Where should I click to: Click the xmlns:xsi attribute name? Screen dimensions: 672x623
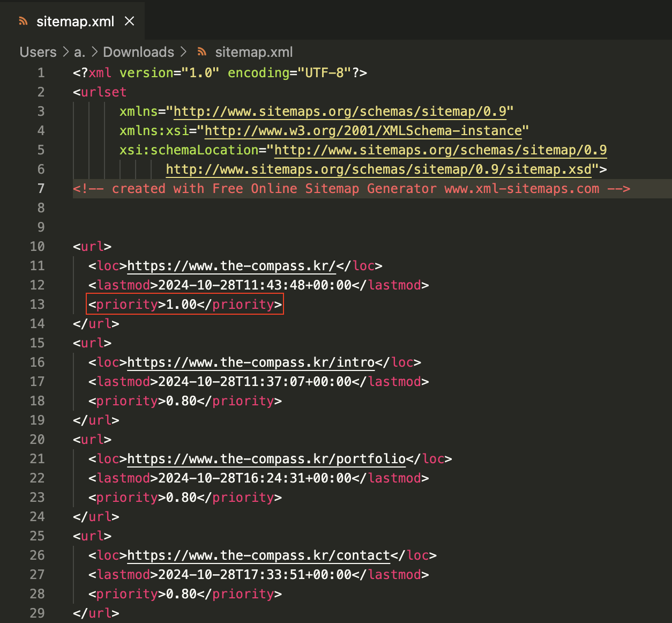(154, 131)
